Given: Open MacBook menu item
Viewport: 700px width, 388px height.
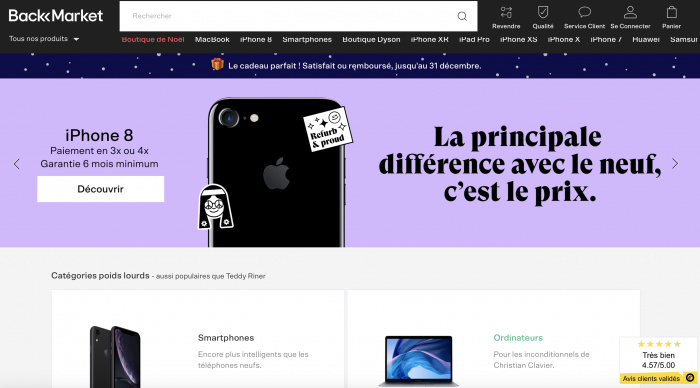Looking at the screenshot, I should (x=212, y=39).
